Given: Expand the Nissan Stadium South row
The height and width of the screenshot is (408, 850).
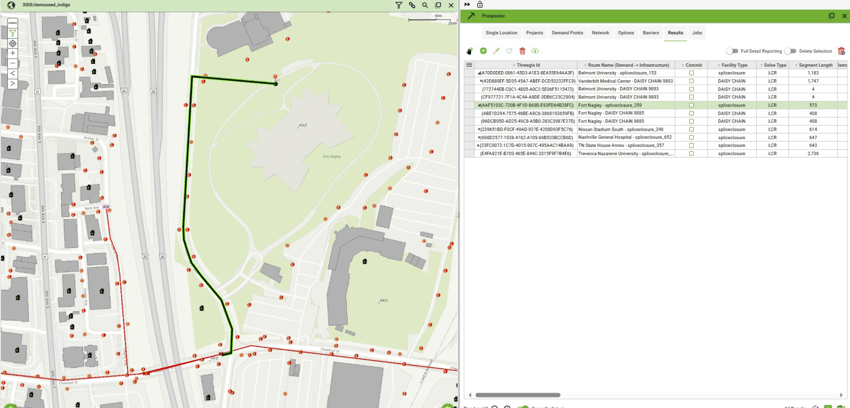Looking at the screenshot, I should [x=478, y=129].
